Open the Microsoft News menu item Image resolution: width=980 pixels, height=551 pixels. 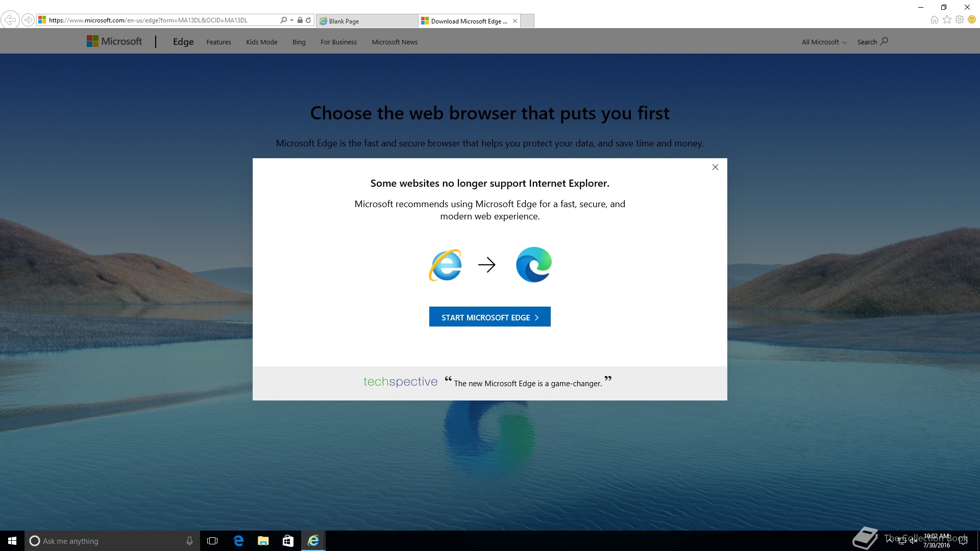pos(395,42)
